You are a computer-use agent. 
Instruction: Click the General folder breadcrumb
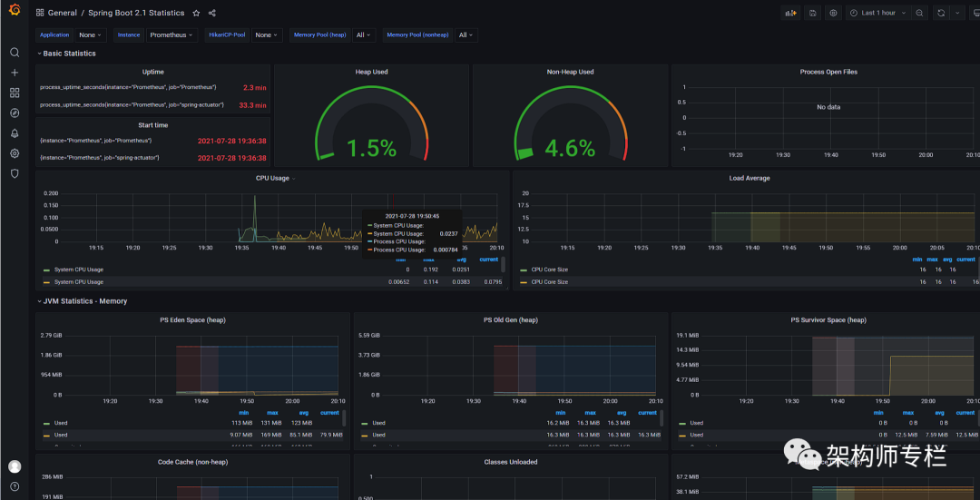[x=63, y=13]
